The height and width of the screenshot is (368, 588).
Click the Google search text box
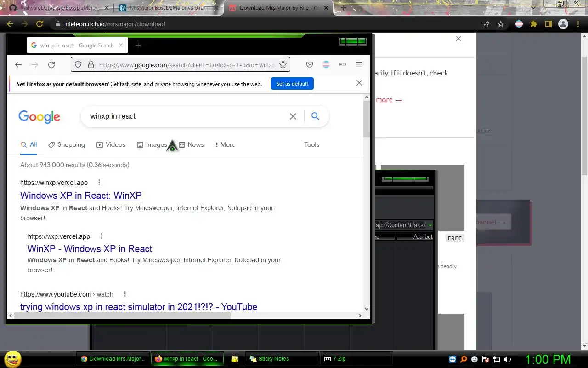[x=188, y=116]
